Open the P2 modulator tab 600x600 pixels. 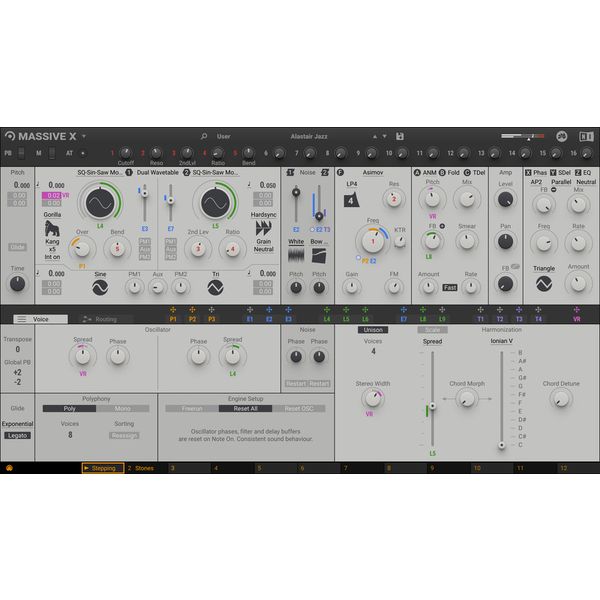coord(192,319)
